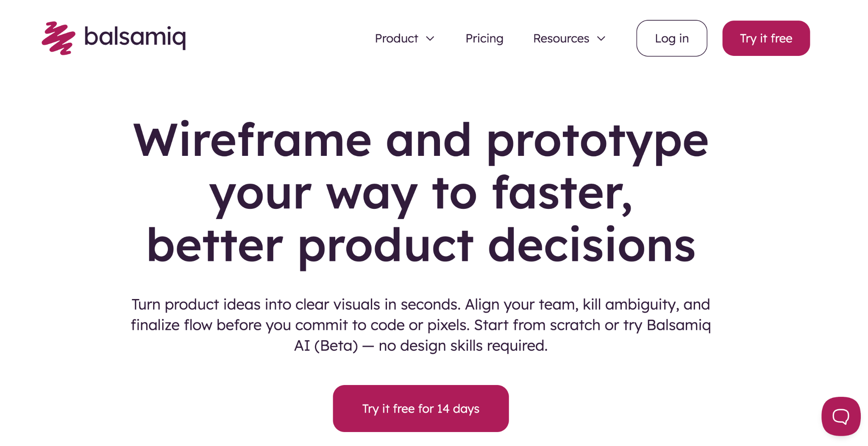Screen dimensions: 868x446
Task: Click the hero 'Try it free for 14 days' CTA
Action: [x=420, y=408]
